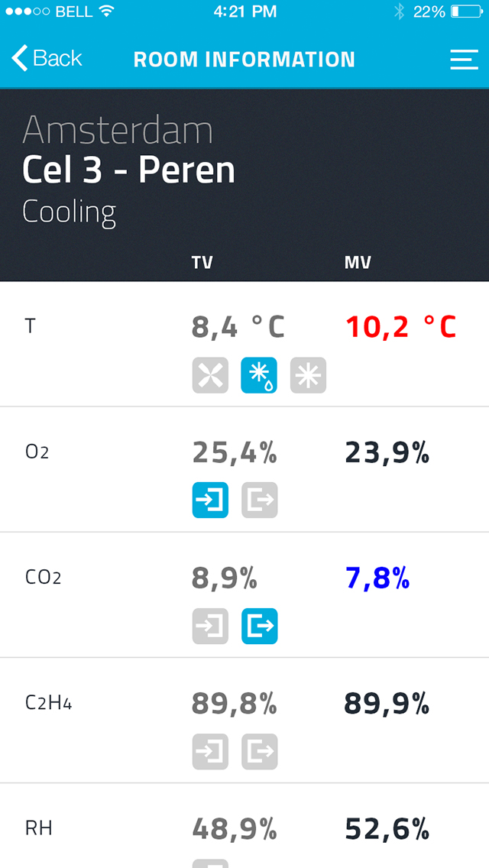
Task: Select the 89,8% C2H4 target value
Action: (235, 704)
